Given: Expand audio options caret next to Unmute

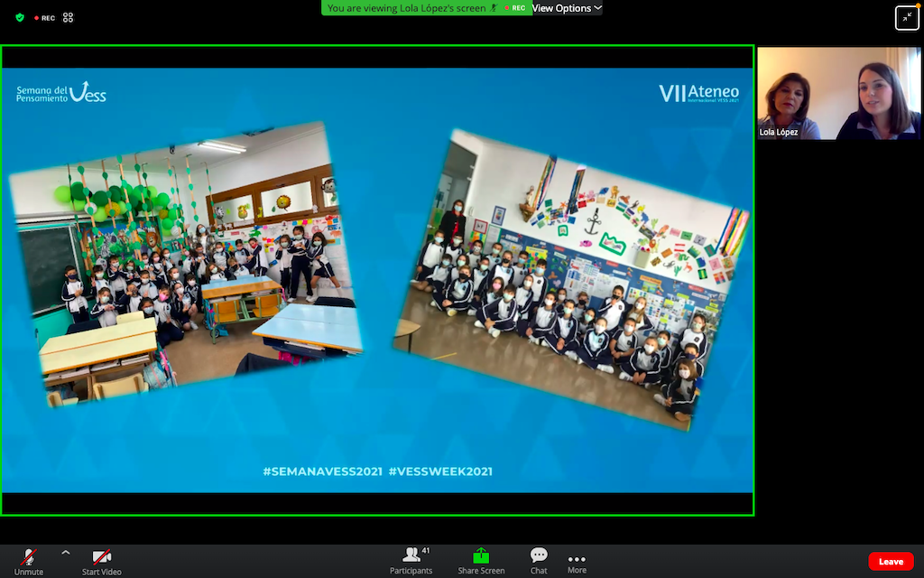Looking at the screenshot, I should [65, 553].
